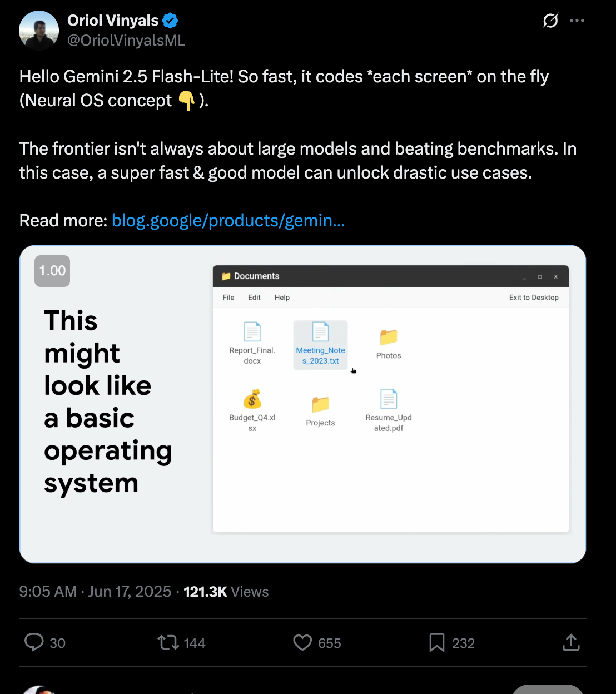This screenshot has width=616, height=694.
Task: Click the reply speech bubble icon
Action: click(34, 642)
